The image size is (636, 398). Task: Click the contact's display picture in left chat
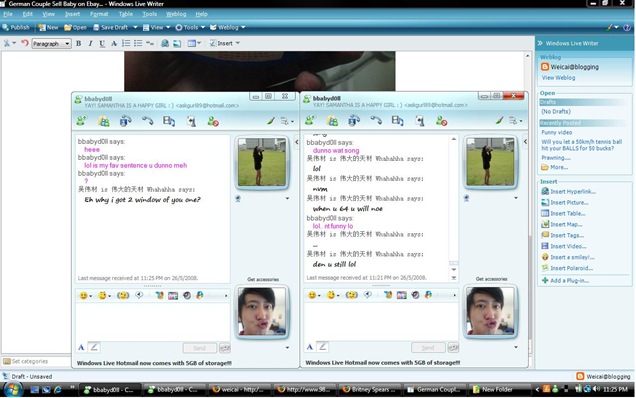pyautogui.click(x=262, y=162)
